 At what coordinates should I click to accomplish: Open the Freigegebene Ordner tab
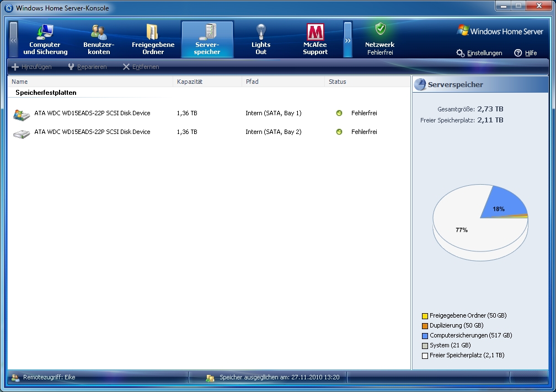click(153, 39)
